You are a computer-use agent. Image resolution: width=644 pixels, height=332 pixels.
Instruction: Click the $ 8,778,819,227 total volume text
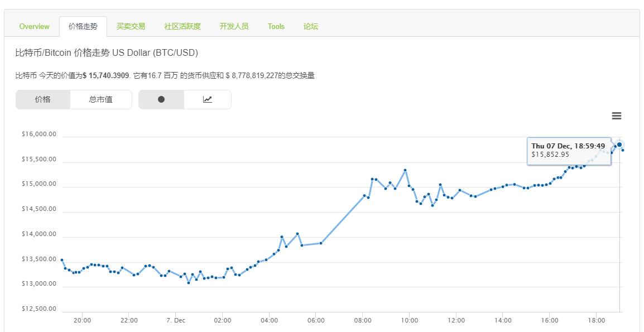coord(252,76)
